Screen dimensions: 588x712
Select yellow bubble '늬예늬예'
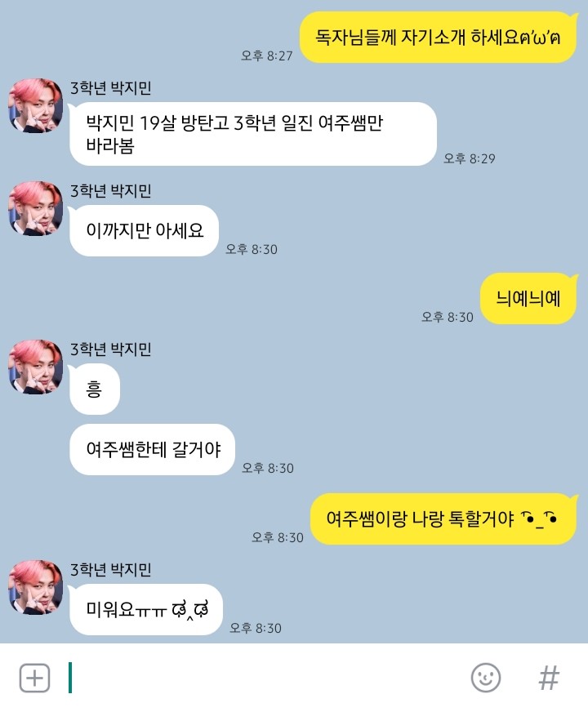pos(528,299)
